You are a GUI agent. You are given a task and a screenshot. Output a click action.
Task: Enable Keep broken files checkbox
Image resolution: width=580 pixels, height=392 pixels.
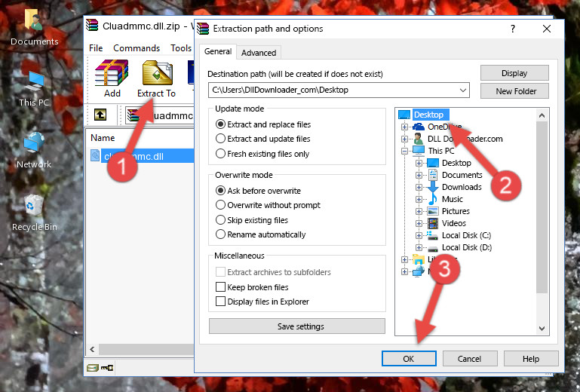coord(220,287)
